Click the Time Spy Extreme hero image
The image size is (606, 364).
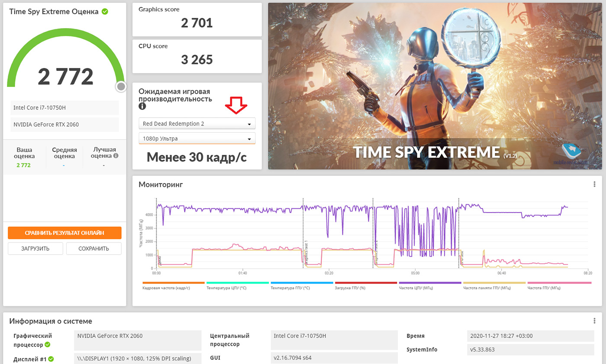point(435,86)
